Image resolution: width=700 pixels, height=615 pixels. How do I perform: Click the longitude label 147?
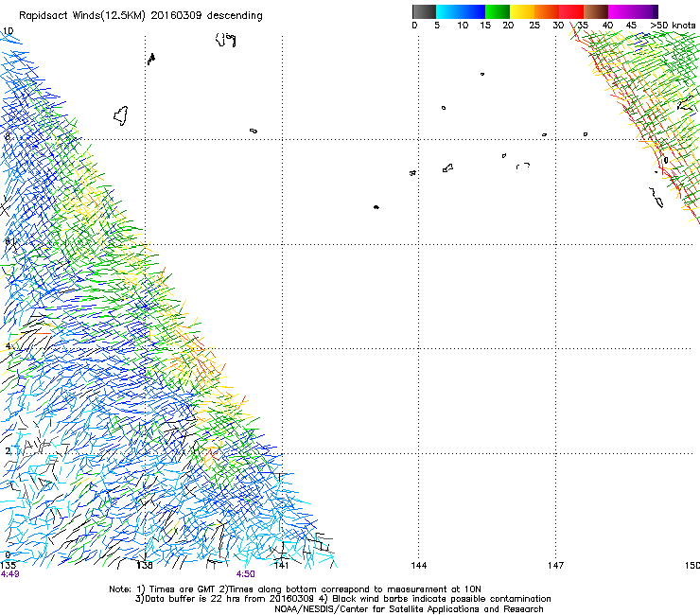tap(556, 566)
